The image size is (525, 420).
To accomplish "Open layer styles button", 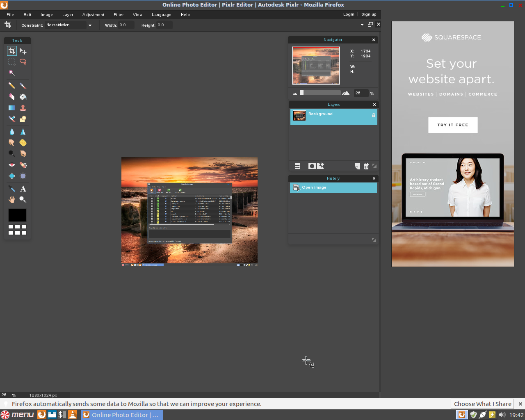I will [x=321, y=166].
